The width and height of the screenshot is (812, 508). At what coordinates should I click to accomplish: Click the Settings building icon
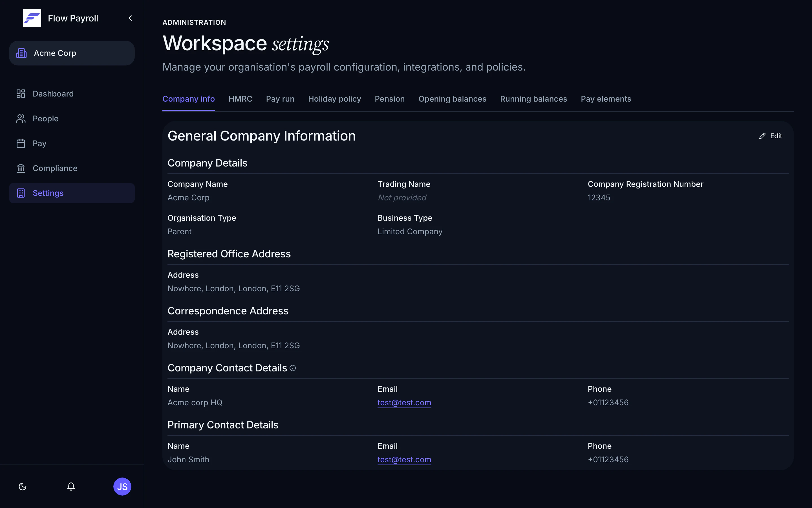tap(21, 193)
